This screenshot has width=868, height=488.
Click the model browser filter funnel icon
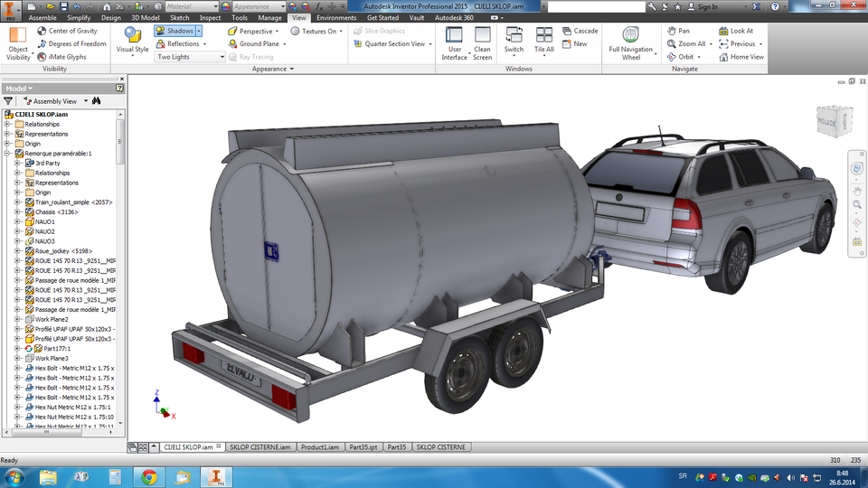pyautogui.click(x=9, y=101)
